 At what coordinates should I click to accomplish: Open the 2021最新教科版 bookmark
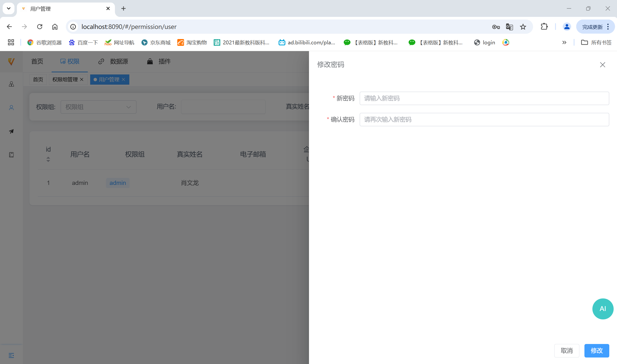coord(242,42)
